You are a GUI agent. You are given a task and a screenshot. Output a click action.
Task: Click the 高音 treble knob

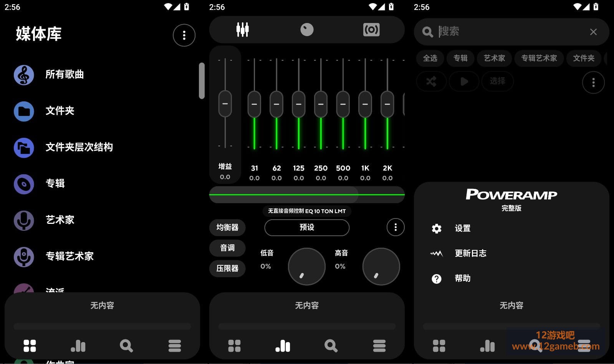pyautogui.click(x=381, y=266)
